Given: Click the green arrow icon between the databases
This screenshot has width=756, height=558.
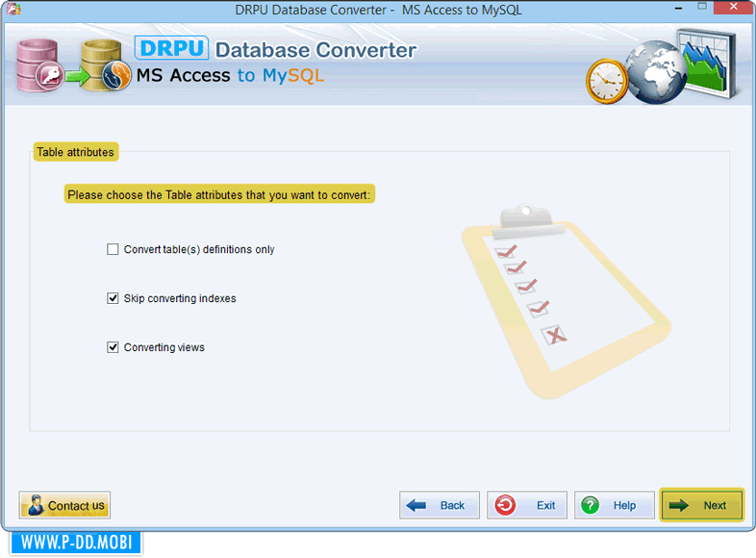Looking at the screenshot, I should tap(77, 76).
